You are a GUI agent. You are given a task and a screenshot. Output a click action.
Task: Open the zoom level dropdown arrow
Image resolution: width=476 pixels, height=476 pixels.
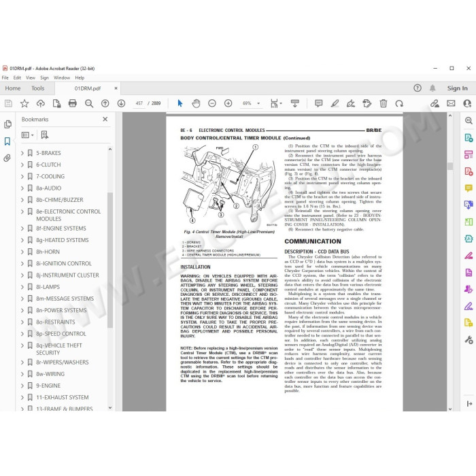coord(258,103)
